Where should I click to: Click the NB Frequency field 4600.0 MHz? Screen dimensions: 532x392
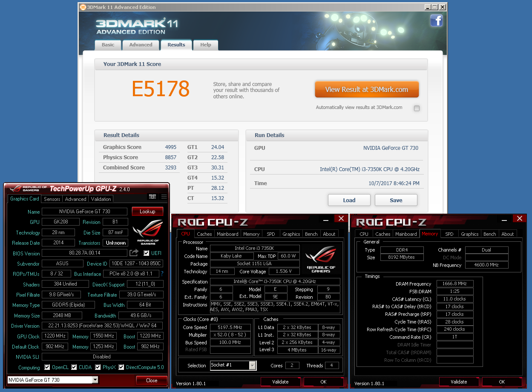[487, 265]
